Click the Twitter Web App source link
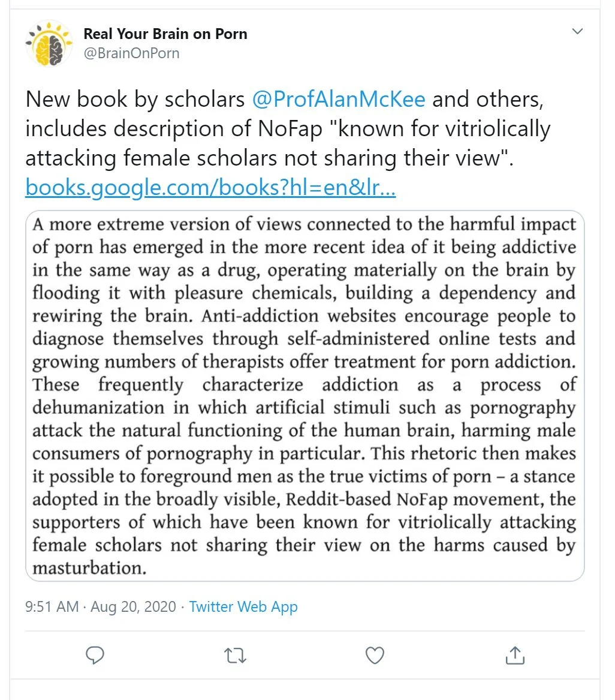Screen dimensions: 615x700 243,606
